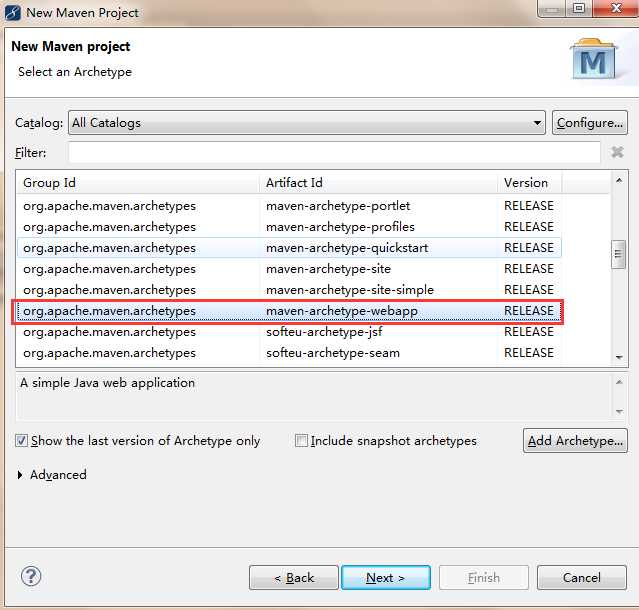Click 'A simple Java web application' description

108,383
